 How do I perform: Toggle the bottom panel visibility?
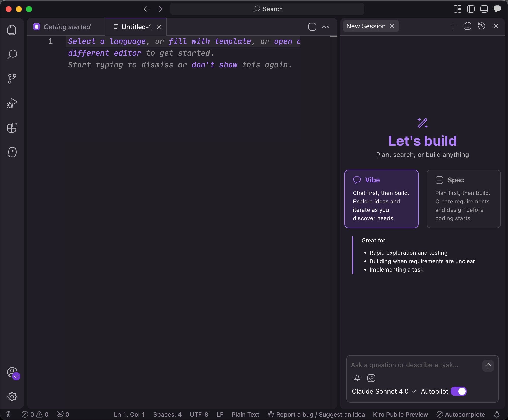[x=484, y=9]
